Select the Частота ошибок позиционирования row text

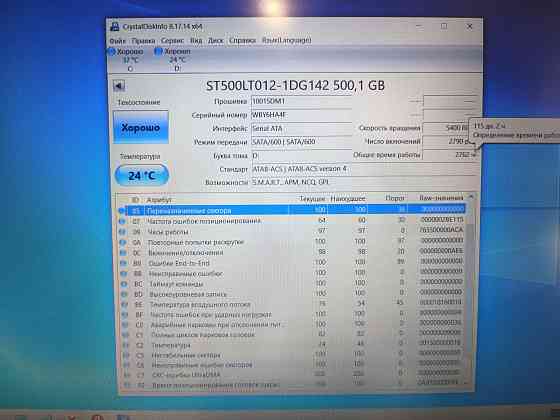pos(204,221)
